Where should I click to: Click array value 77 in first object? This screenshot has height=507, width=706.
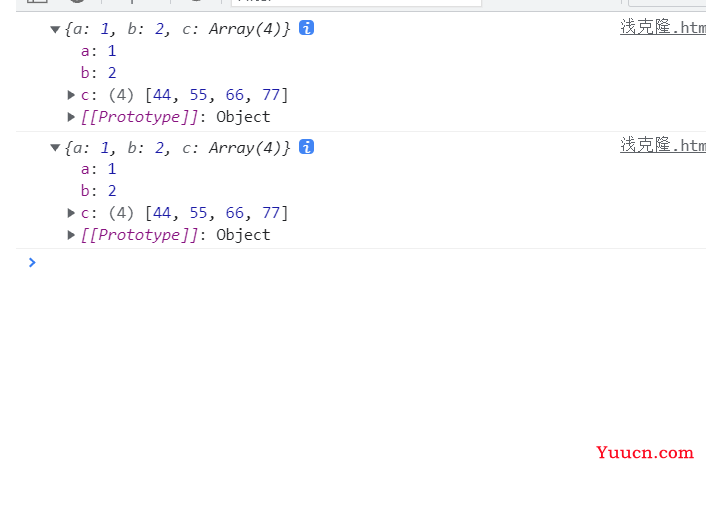[271, 95]
